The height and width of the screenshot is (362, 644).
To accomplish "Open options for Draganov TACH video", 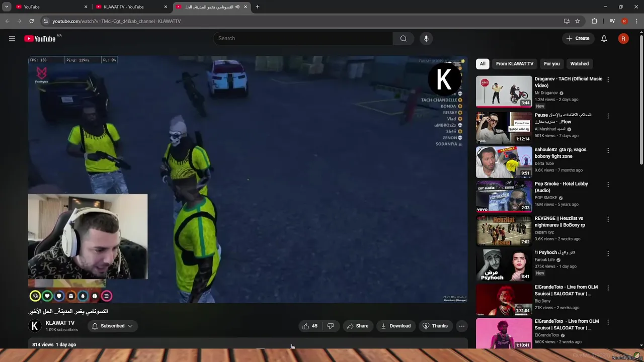I will click(x=608, y=79).
